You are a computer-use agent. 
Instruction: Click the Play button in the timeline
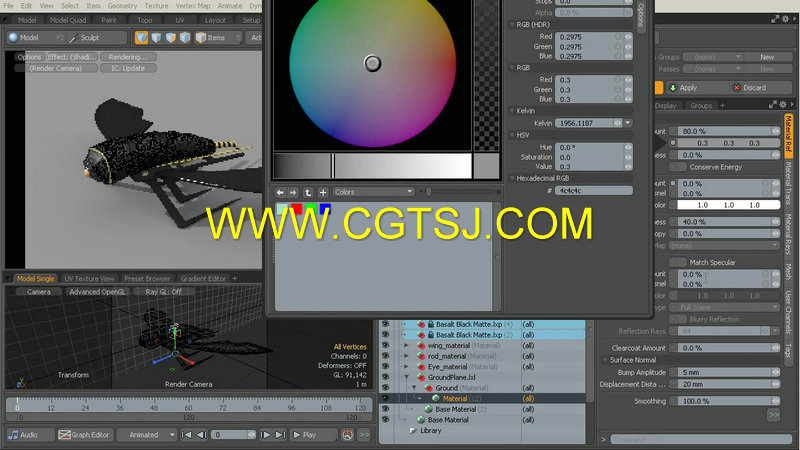(x=314, y=435)
